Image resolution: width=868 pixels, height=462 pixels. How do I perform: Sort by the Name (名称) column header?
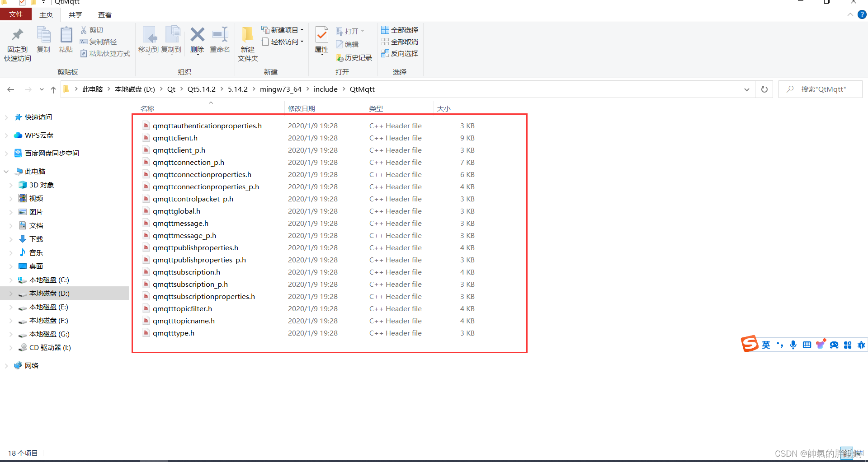[x=147, y=108]
